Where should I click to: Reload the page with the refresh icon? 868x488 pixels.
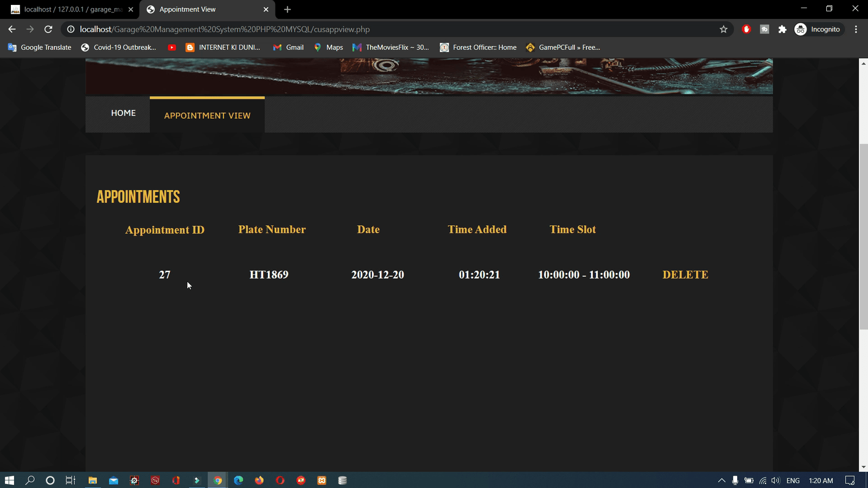pyautogui.click(x=48, y=29)
